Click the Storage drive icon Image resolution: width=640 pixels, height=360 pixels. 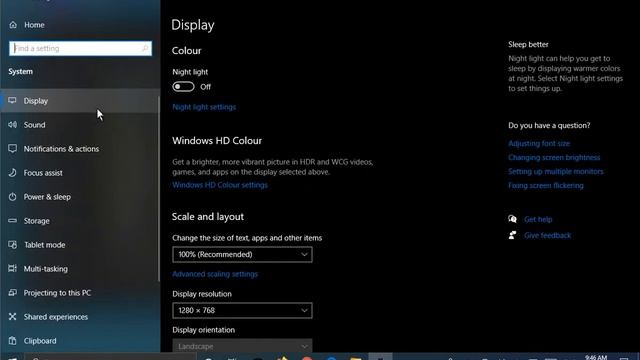click(x=13, y=221)
